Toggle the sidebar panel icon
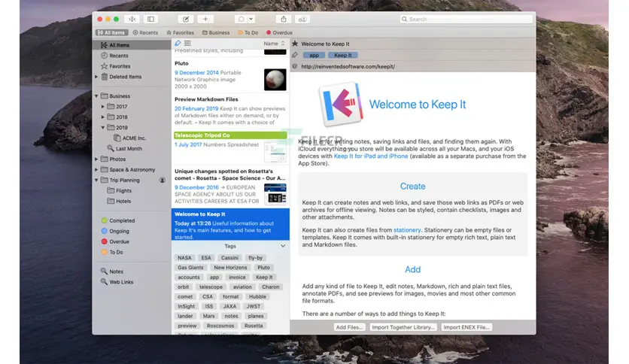The image size is (629, 364). click(x=150, y=19)
